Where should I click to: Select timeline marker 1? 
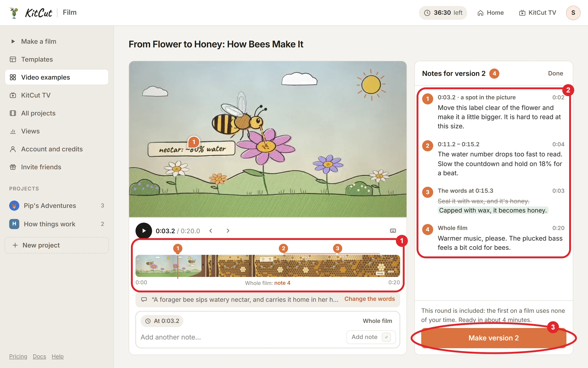[178, 248]
